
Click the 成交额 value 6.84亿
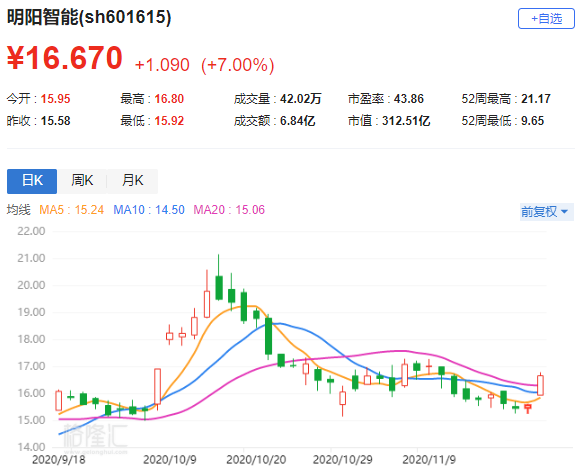pyautogui.click(x=297, y=121)
